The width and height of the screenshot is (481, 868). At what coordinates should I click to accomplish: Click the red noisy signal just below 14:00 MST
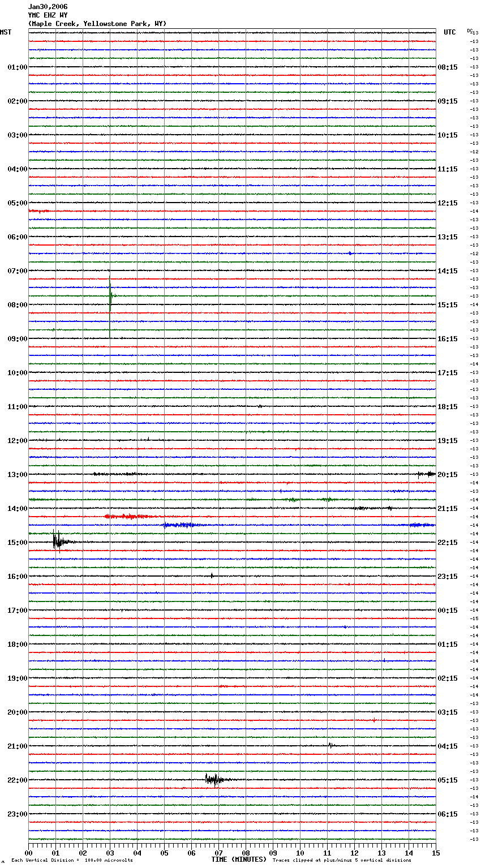131,517
